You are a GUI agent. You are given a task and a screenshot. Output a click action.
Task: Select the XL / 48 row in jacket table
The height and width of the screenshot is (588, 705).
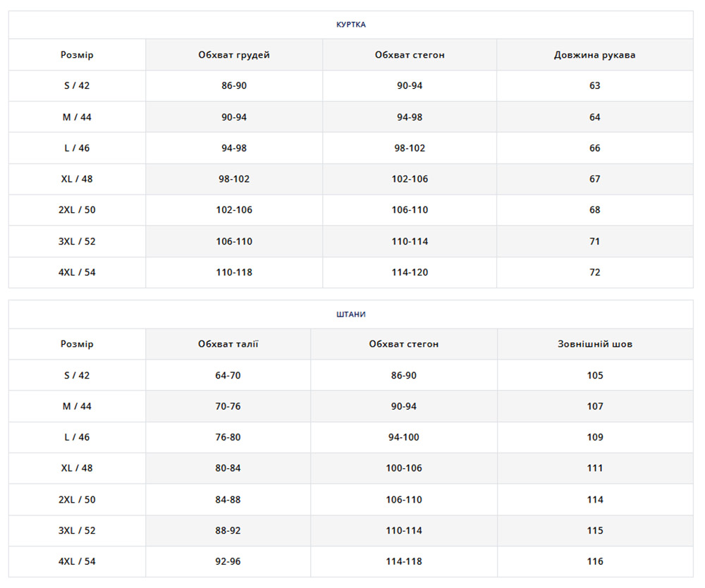pos(77,179)
